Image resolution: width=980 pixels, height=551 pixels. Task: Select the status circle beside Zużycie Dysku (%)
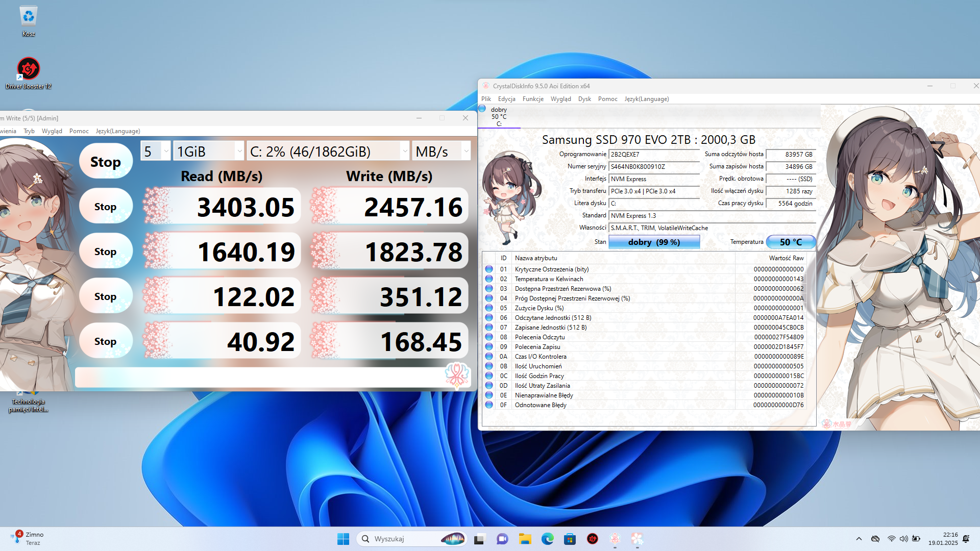(489, 308)
